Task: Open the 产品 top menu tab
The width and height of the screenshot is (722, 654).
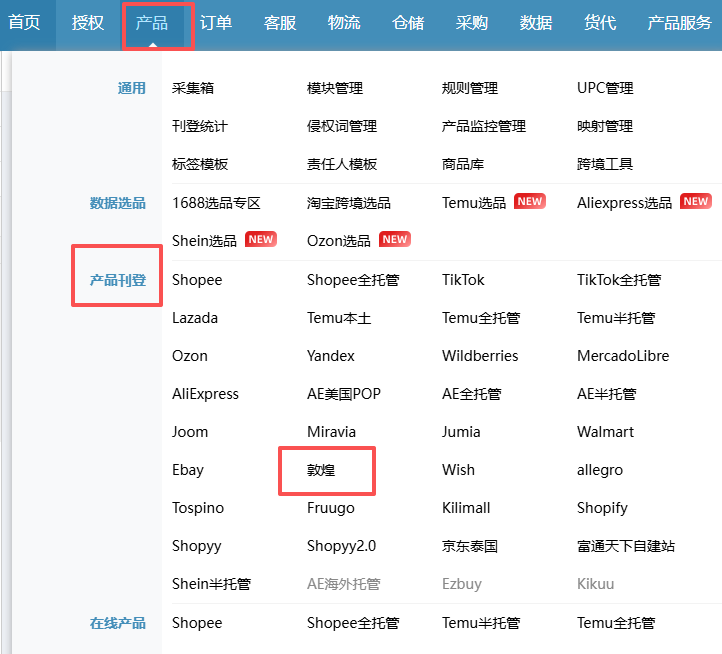Action: pyautogui.click(x=152, y=22)
